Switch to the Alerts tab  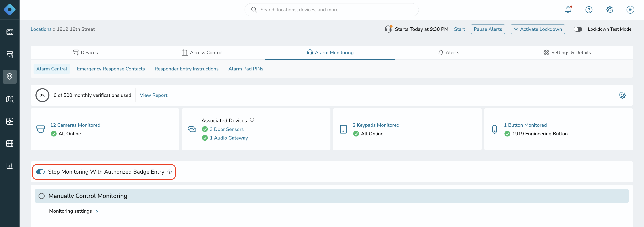click(x=449, y=52)
